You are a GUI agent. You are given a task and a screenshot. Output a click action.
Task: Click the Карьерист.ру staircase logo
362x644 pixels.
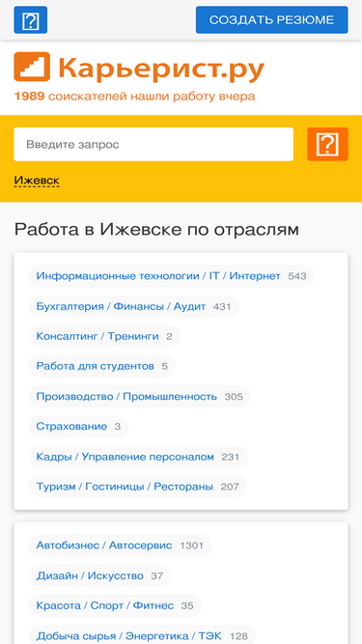point(32,67)
